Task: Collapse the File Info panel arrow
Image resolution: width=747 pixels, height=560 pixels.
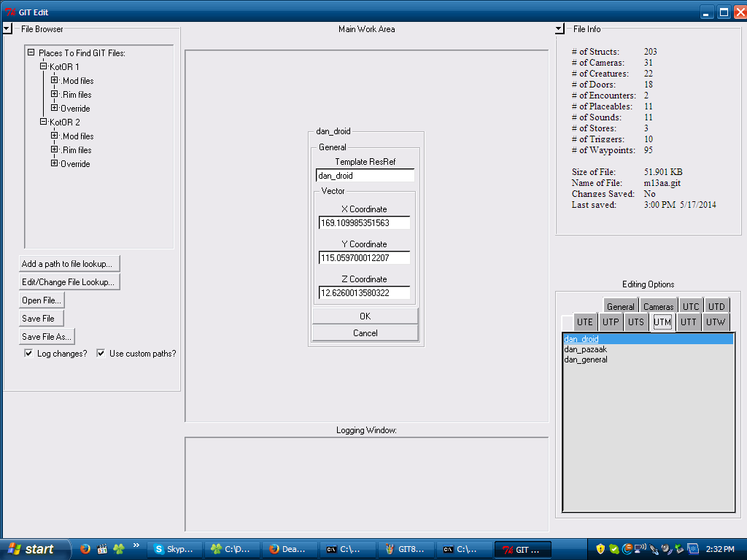Action: [560, 28]
